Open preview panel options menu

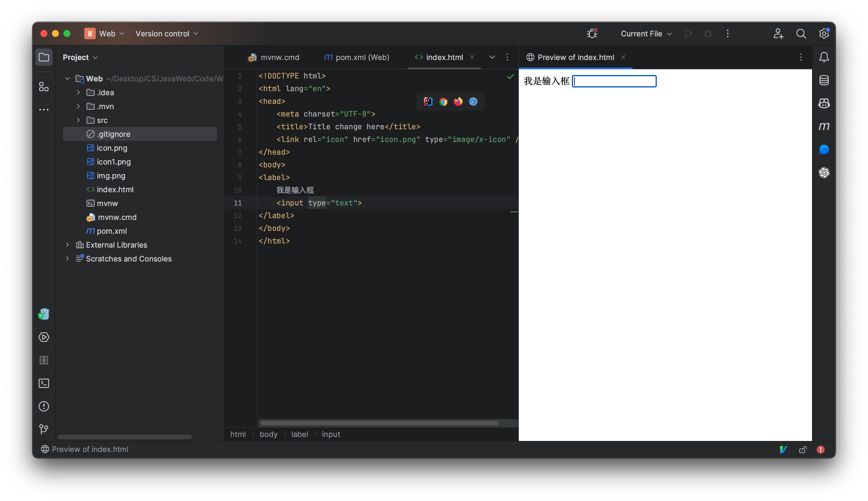[801, 57]
